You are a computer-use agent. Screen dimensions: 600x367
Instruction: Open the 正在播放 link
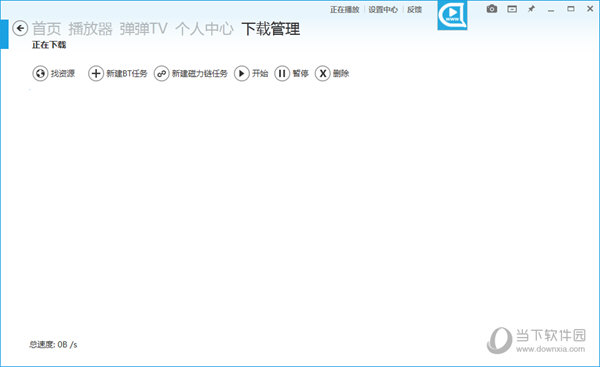[x=345, y=10]
